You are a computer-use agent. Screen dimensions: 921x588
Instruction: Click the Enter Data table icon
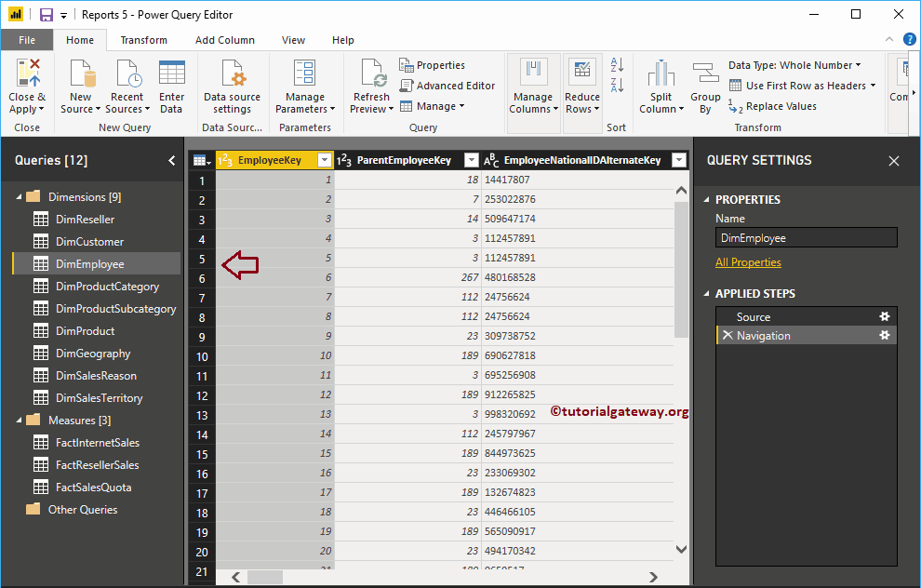[171, 73]
